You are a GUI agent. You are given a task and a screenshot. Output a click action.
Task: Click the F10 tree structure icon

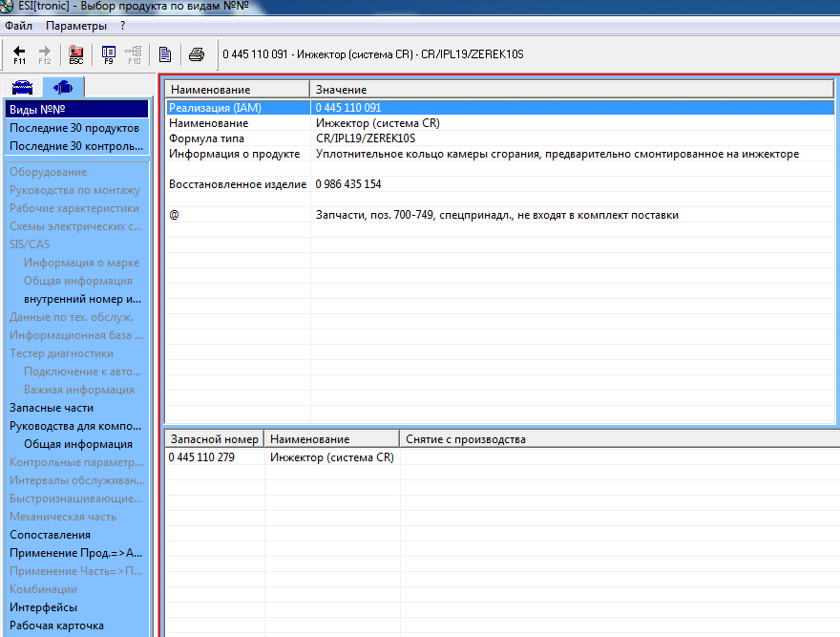pos(134,53)
